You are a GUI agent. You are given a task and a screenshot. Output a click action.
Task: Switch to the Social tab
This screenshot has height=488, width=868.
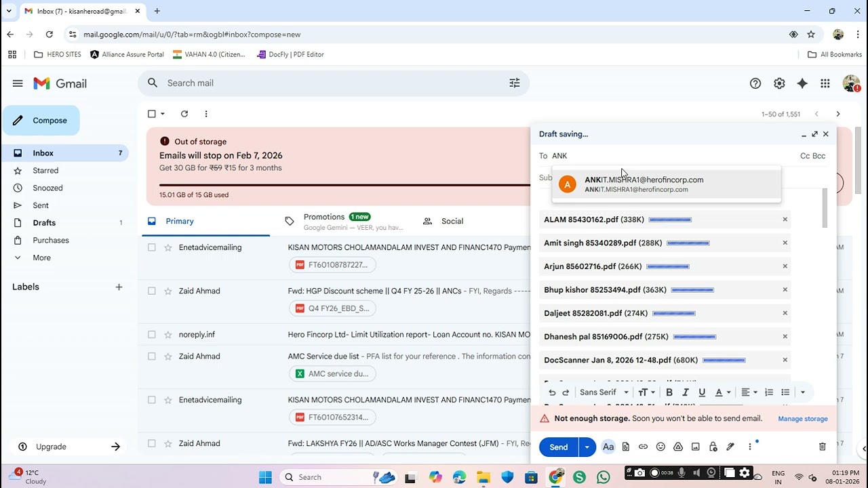tap(452, 221)
